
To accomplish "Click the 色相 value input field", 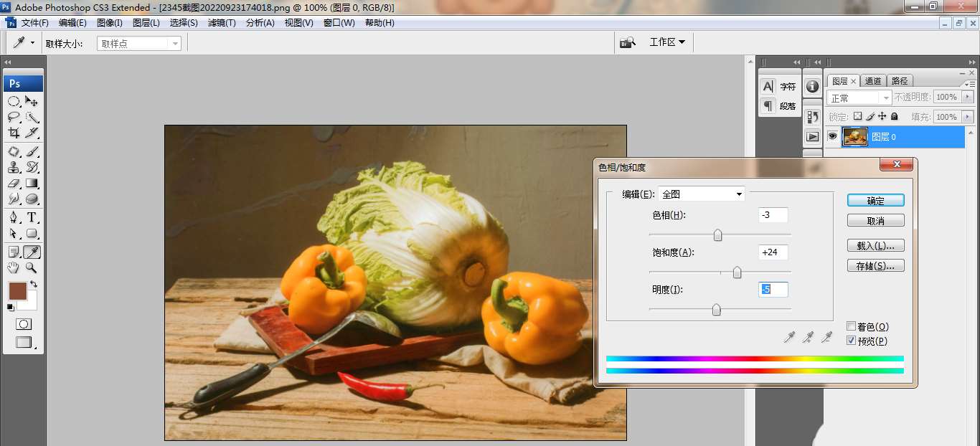I will [773, 215].
